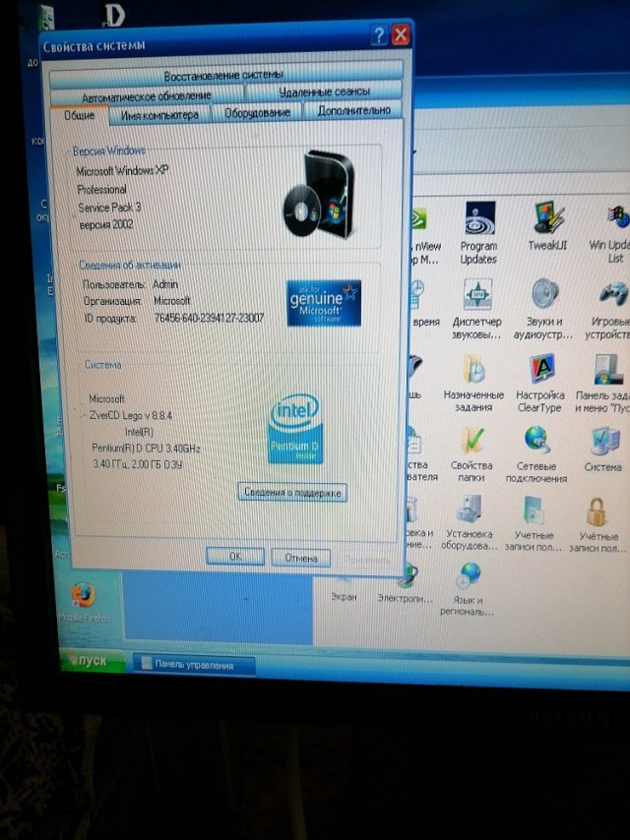Screen dimensions: 630x840
Task: Confirm with the OK button
Action: coord(235,556)
